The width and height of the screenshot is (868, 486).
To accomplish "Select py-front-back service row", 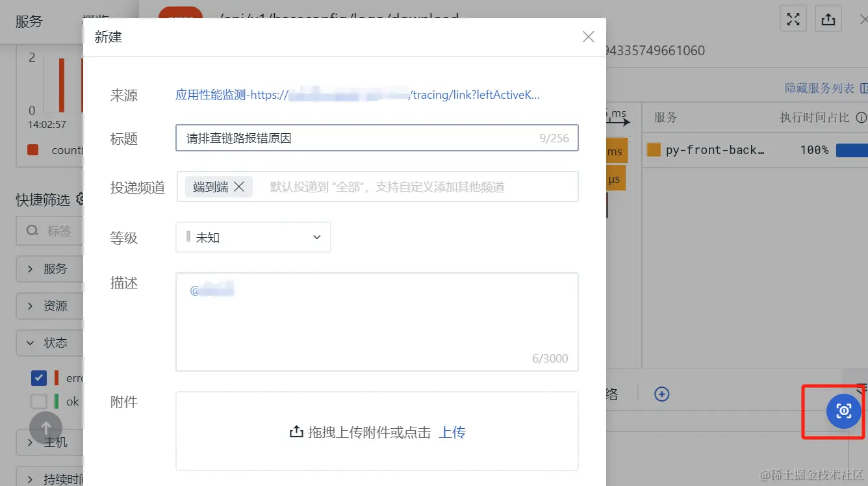I will point(755,150).
